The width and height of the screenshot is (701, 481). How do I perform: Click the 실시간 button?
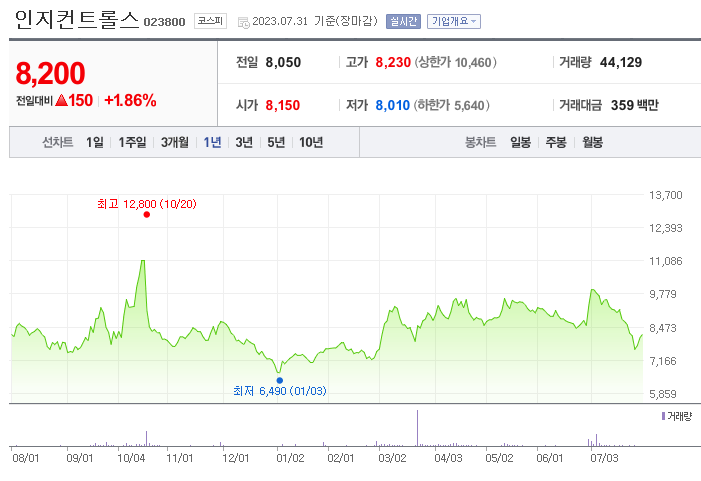(403, 21)
